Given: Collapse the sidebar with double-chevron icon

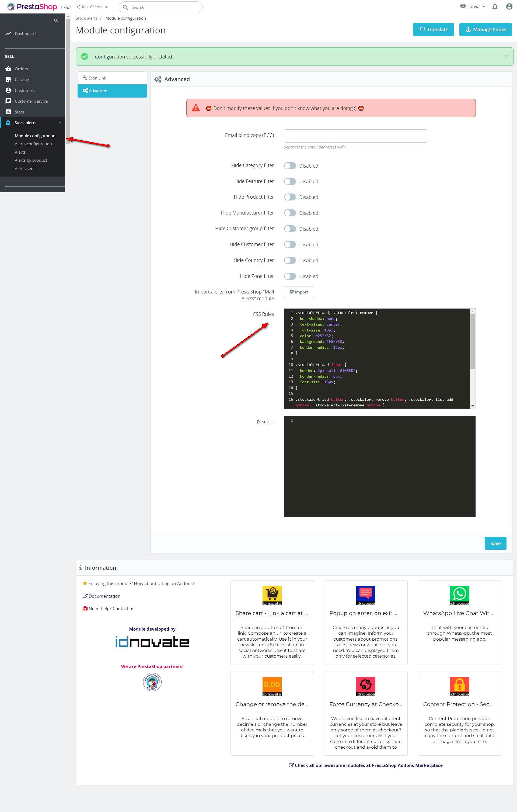Looking at the screenshot, I should (x=56, y=20).
